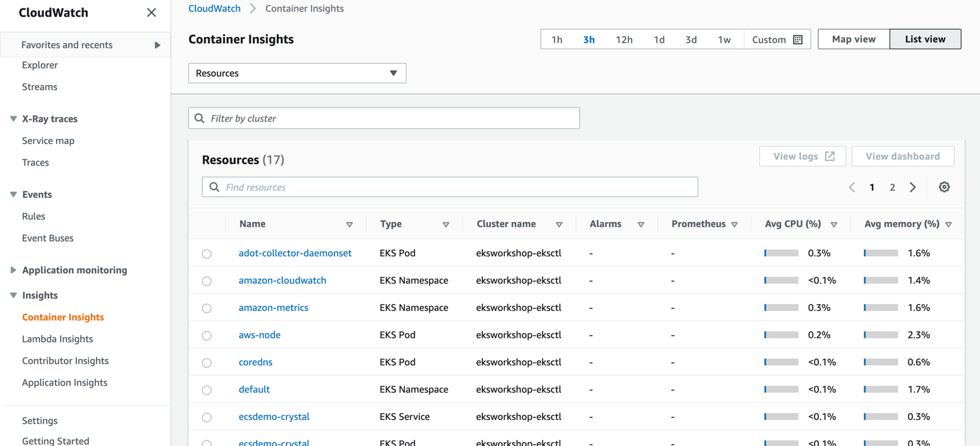Close the CloudWatch sidebar with the X

(151, 12)
